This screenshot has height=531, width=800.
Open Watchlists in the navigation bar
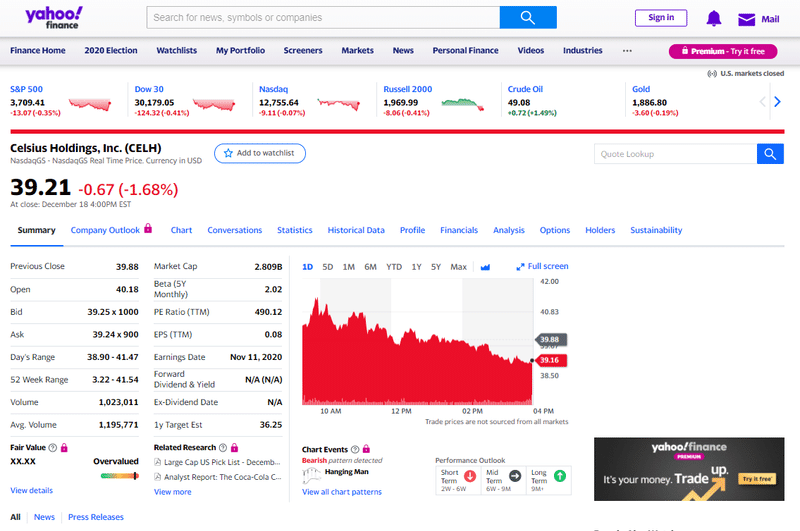pyautogui.click(x=177, y=50)
